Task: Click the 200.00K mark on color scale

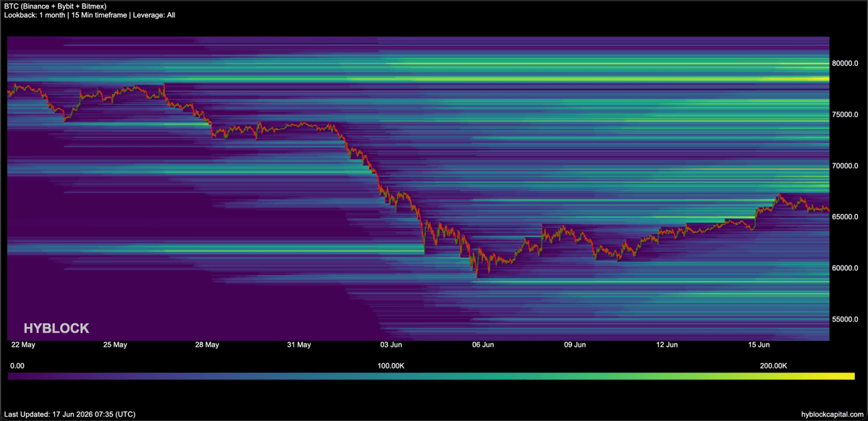Action: (x=773, y=366)
